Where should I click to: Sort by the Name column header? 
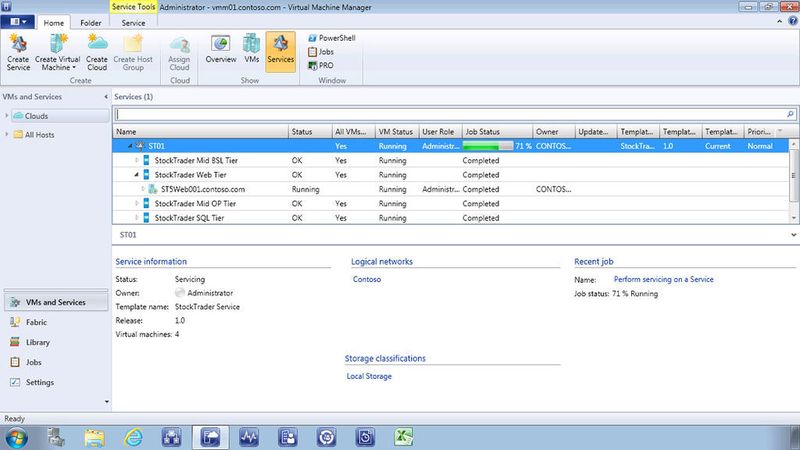(201, 132)
